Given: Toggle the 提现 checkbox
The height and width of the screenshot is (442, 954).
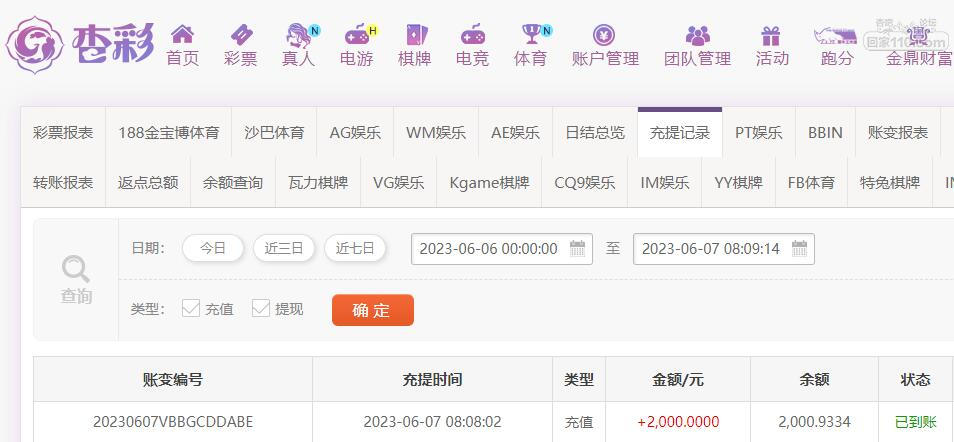Looking at the screenshot, I should tap(261, 308).
